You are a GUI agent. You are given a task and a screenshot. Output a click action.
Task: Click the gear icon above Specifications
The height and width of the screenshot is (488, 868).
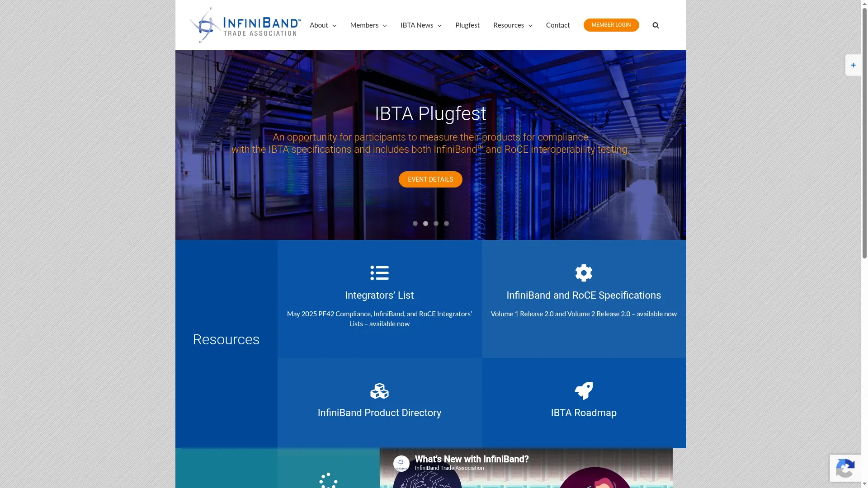tap(584, 273)
